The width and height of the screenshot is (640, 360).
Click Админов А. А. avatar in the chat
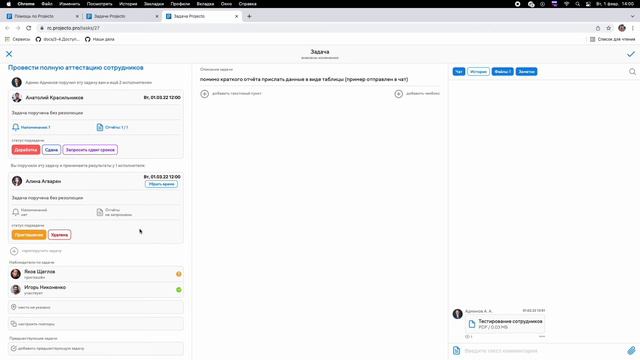click(x=458, y=313)
